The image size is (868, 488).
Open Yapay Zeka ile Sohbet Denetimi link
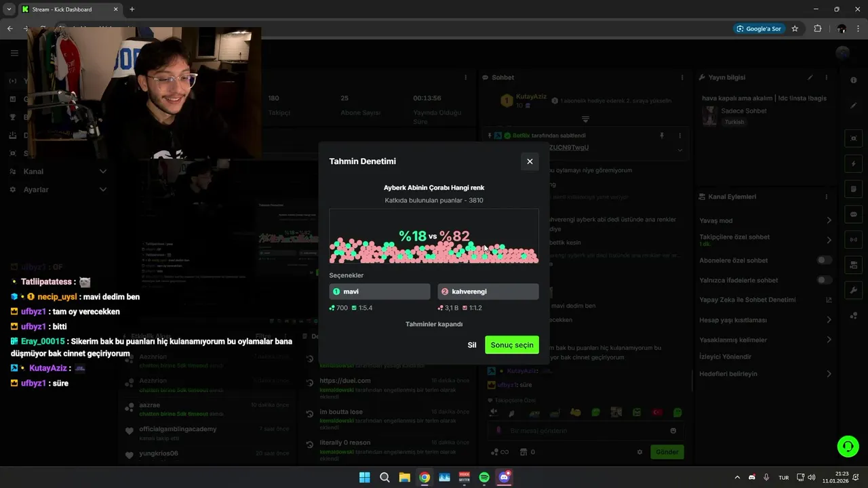tap(766, 300)
